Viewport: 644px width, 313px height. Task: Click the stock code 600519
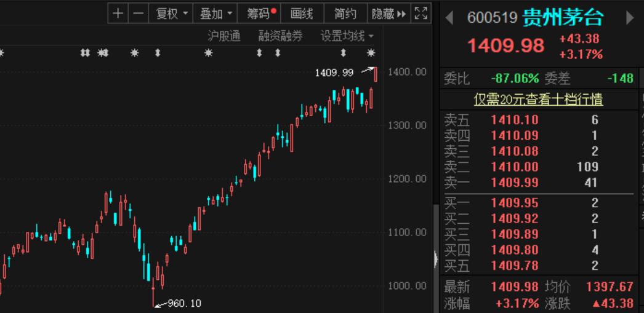tap(492, 18)
